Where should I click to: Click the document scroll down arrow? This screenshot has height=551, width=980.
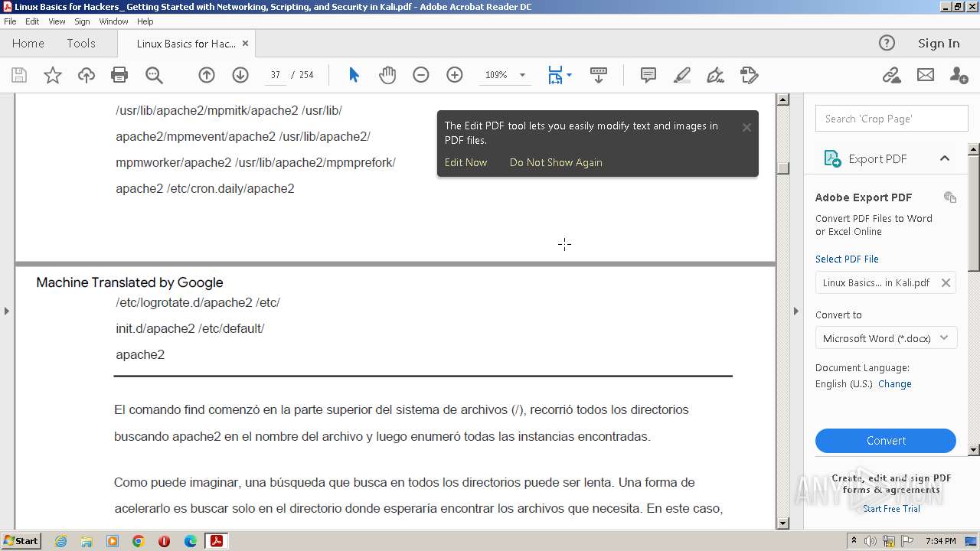coord(782,523)
